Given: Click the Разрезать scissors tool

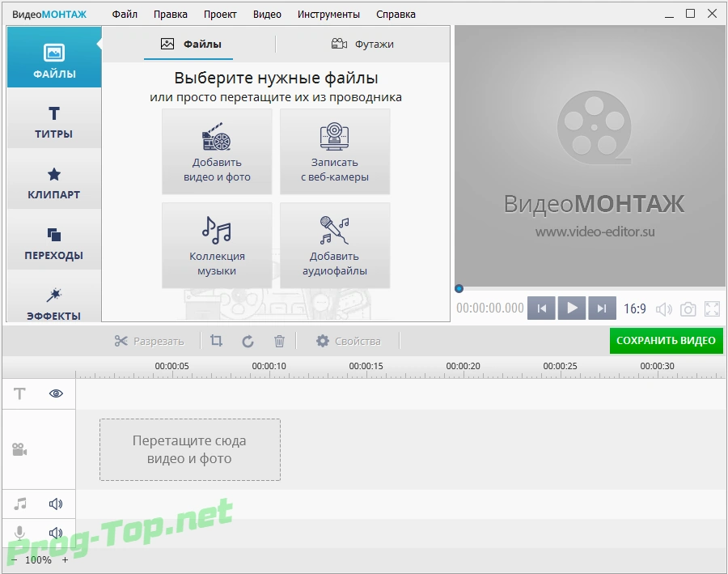Looking at the screenshot, I should pyautogui.click(x=149, y=341).
